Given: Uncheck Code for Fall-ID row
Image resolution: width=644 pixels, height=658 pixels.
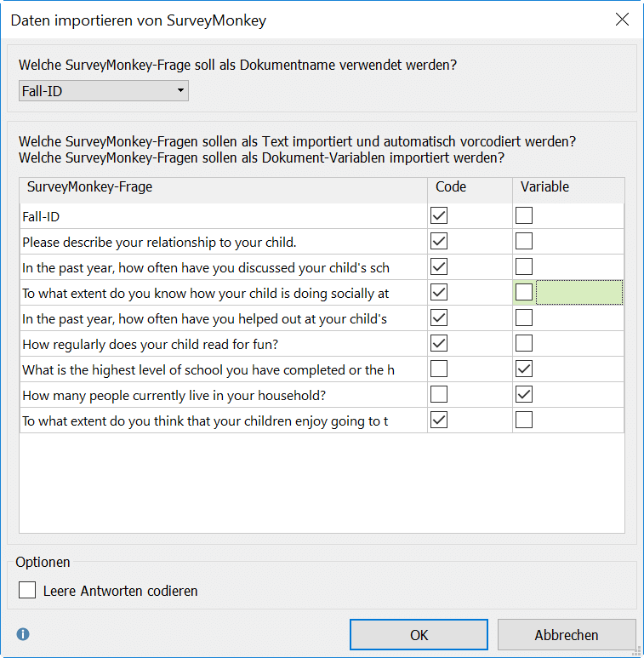Looking at the screenshot, I should pyautogui.click(x=439, y=215).
